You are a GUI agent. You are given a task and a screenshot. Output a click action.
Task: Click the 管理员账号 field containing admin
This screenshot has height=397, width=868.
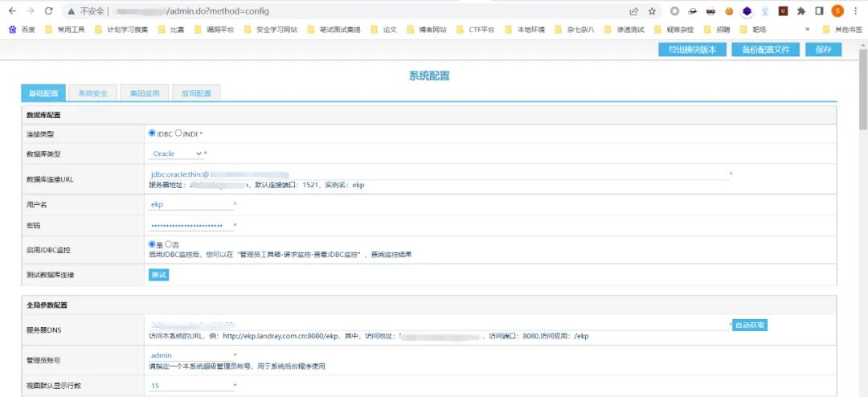pyautogui.click(x=191, y=355)
